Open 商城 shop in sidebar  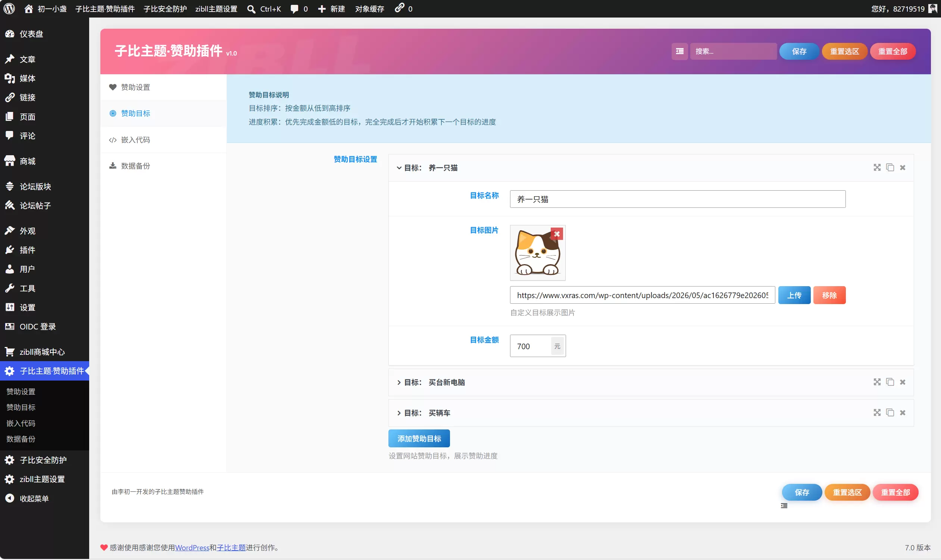point(44,161)
